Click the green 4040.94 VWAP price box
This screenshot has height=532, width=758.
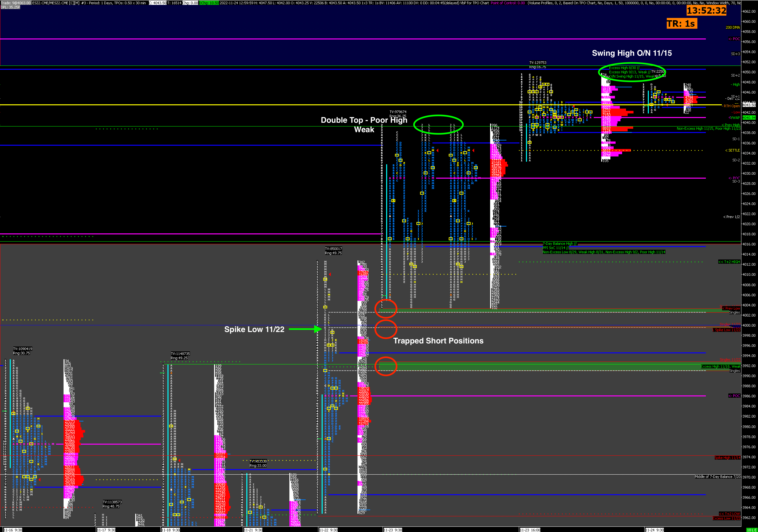(x=749, y=118)
